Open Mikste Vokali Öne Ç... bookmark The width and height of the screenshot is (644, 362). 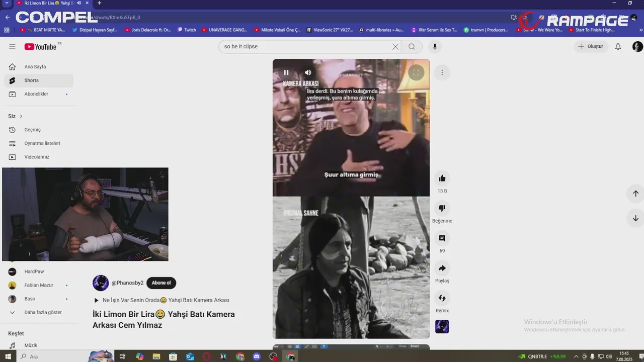[x=277, y=30]
